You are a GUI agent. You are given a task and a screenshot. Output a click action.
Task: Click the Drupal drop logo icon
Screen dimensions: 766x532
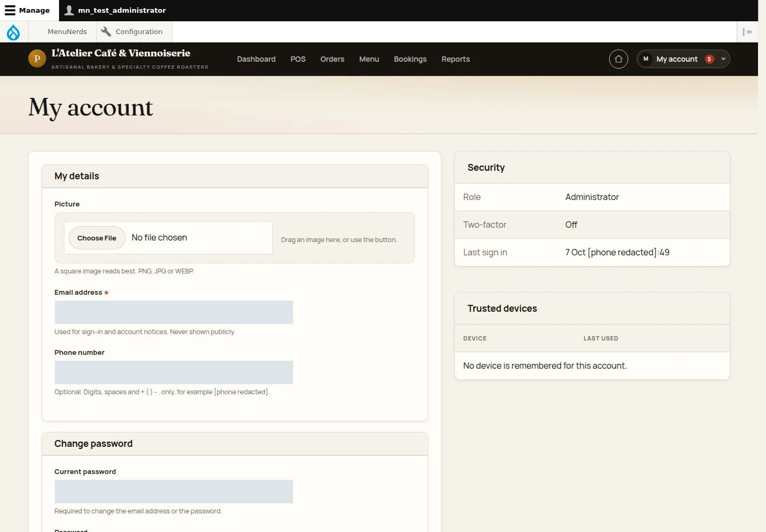13,32
